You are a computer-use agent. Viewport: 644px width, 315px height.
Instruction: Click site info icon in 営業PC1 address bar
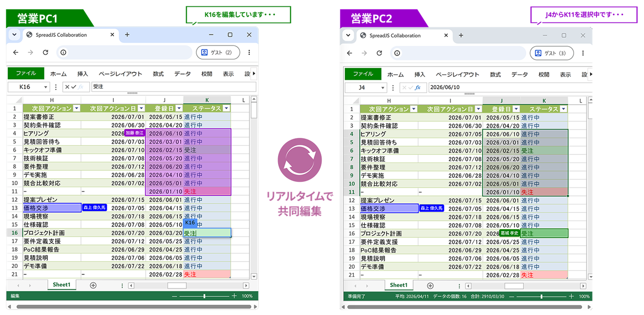click(64, 52)
